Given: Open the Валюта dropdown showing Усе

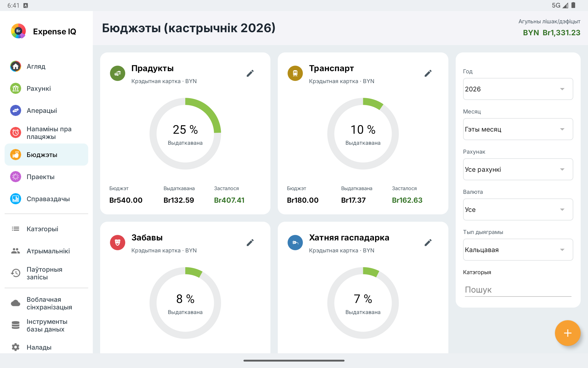Looking at the screenshot, I should tap(518, 209).
